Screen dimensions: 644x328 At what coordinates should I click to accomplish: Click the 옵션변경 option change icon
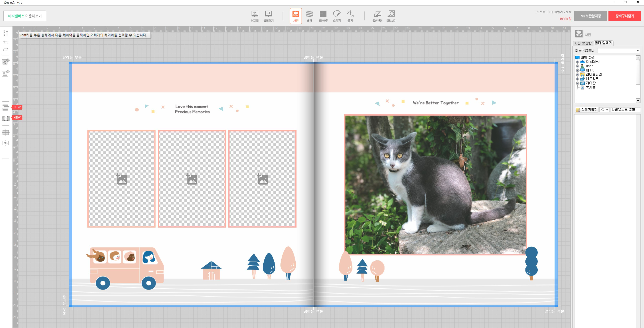click(x=377, y=16)
